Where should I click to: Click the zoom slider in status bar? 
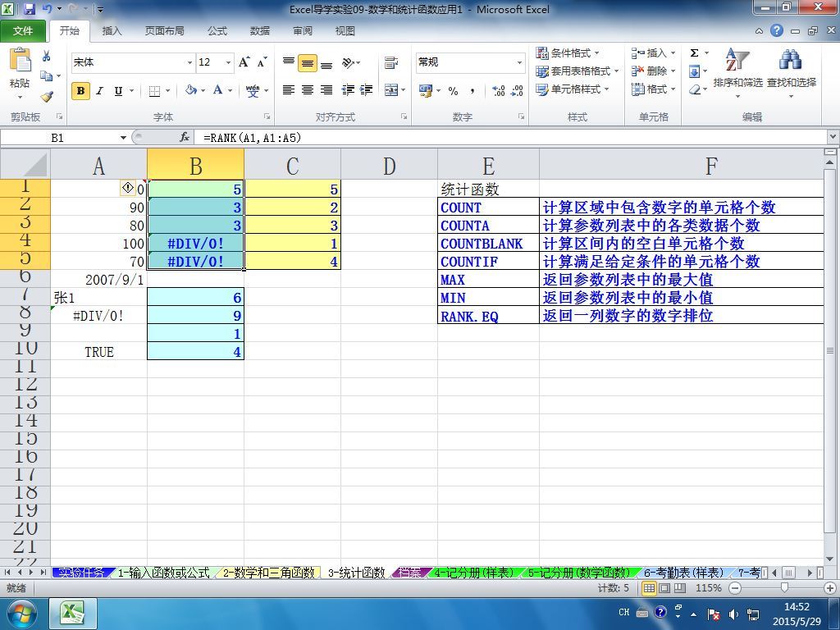click(783, 588)
